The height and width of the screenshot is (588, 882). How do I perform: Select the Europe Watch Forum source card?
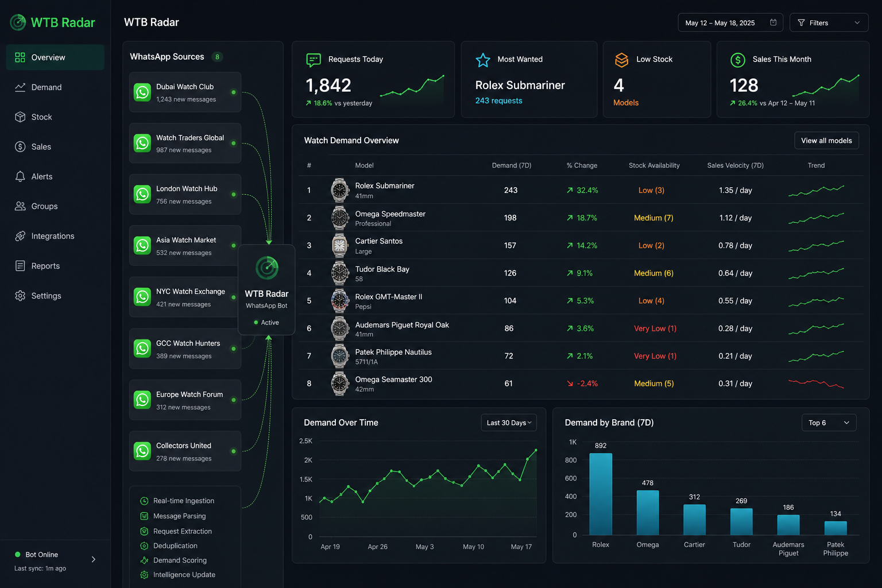[185, 400]
